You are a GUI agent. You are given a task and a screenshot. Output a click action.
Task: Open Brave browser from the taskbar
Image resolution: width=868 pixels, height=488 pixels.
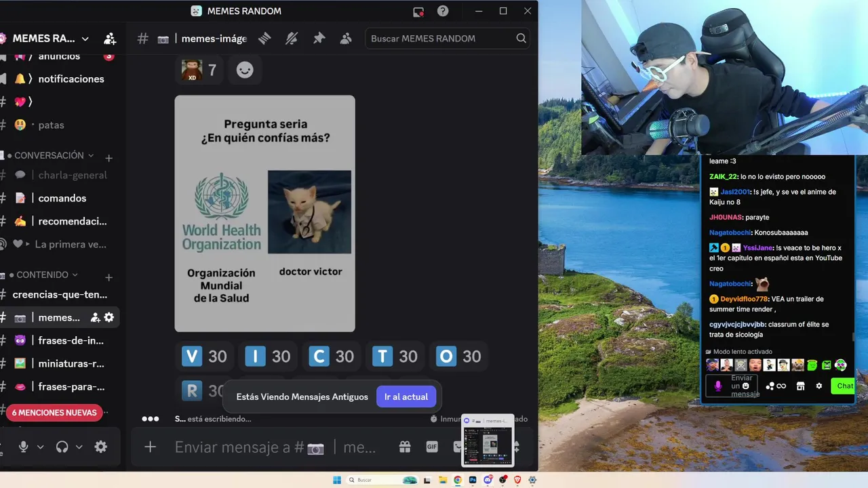[x=517, y=480]
